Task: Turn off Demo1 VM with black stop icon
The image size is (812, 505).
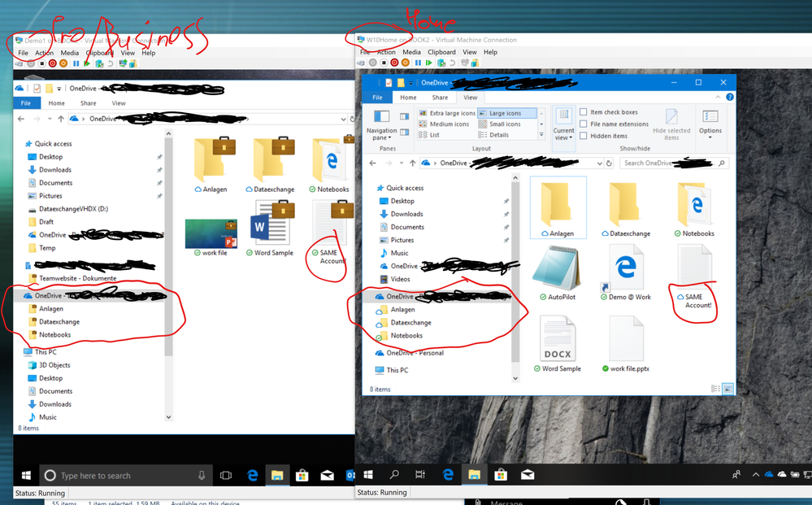Action: (41, 63)
